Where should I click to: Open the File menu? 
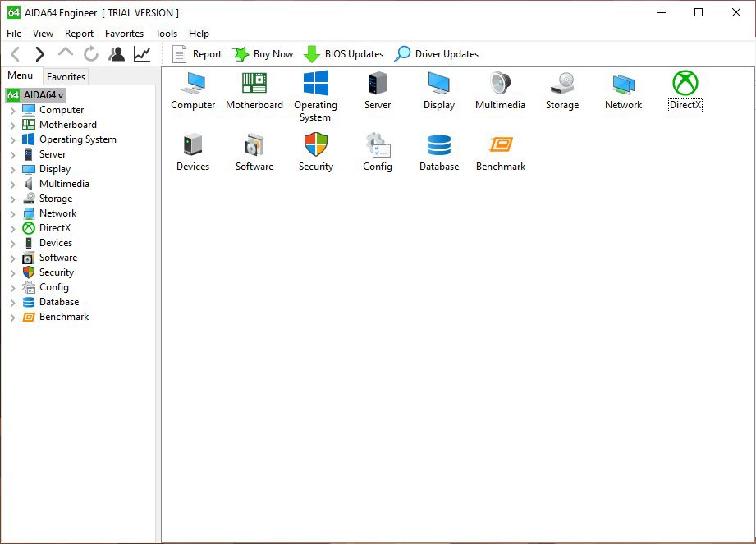pyautogui.click(x=14, y=34)
